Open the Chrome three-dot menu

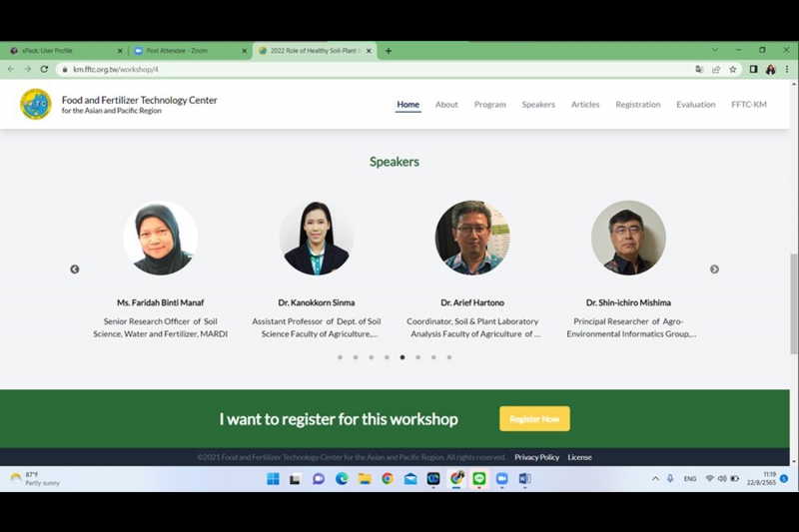tap(786, 70)
